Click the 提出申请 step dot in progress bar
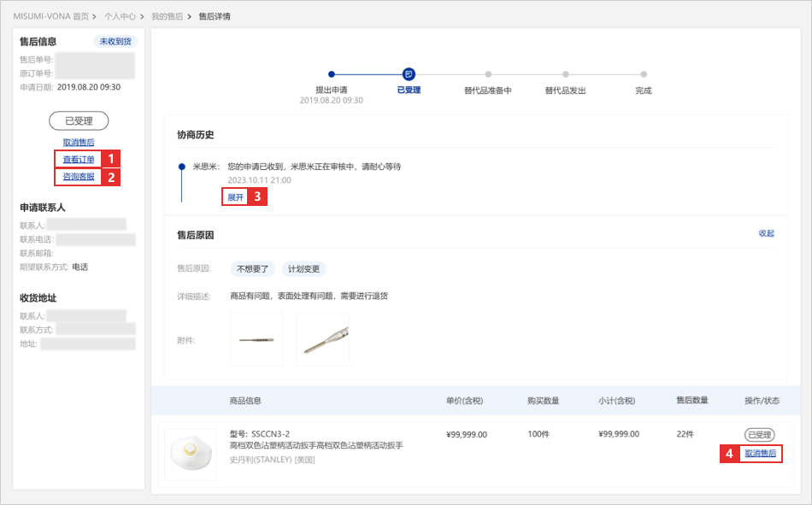 point(332,74)
